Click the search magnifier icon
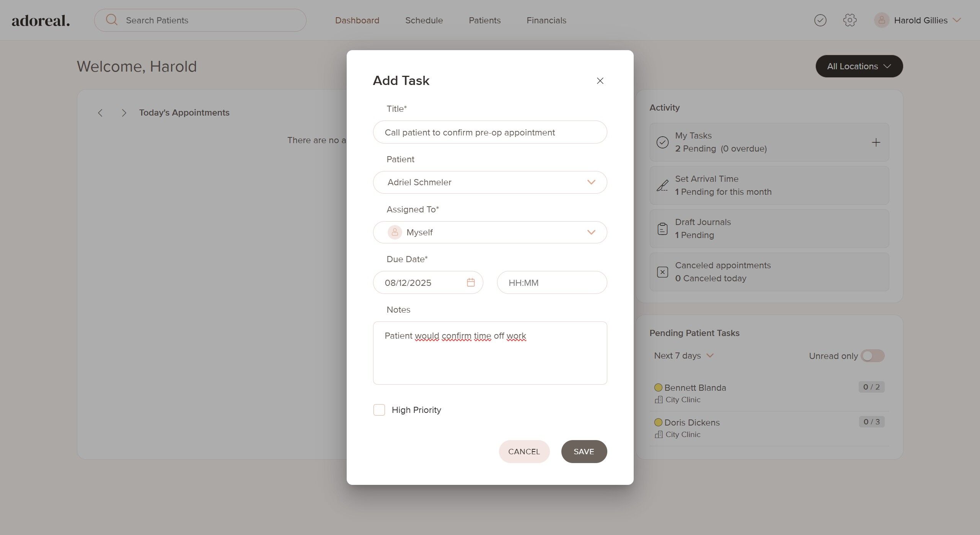The width and height of the screenshot is (980, 535). click(x=111, y=20)
